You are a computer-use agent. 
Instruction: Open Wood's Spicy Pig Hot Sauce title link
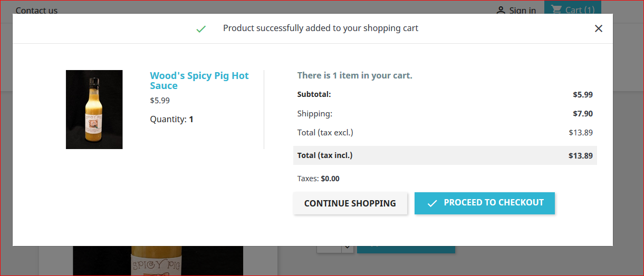point(199,81)
